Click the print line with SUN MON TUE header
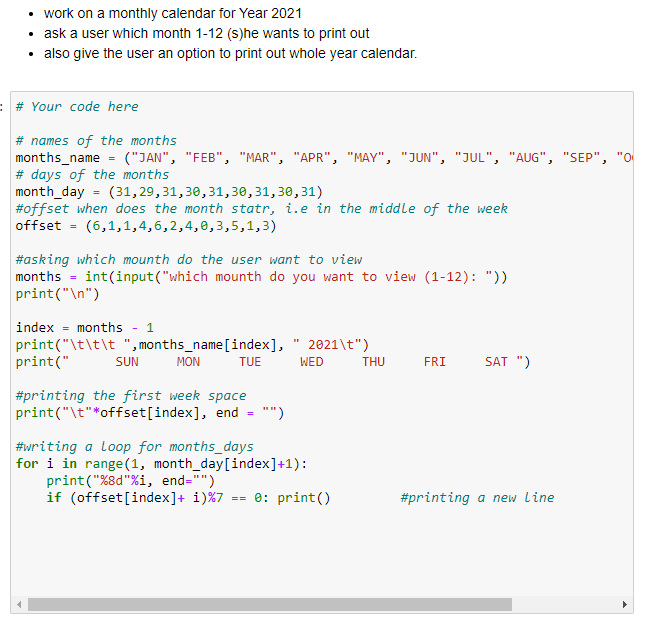The width and height of the screenshot is (645, 619). point(273,362)
